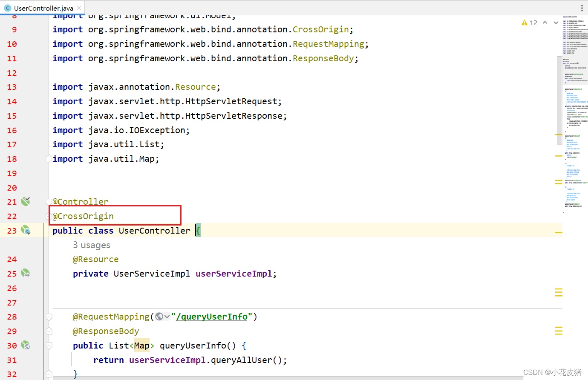Click RequestMapping in the line 10 import
Viewport: 588px width, 380px height.
(x=328, y=44)
